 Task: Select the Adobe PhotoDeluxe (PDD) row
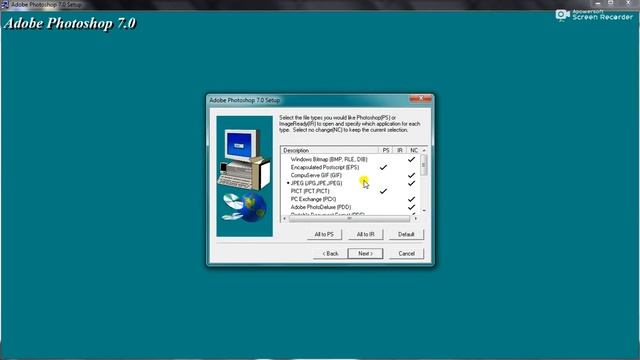tap(321, 207)
